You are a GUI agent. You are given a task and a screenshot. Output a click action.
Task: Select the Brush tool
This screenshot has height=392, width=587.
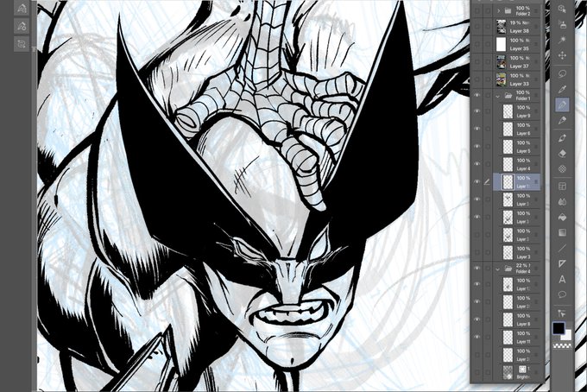point(562,138)
